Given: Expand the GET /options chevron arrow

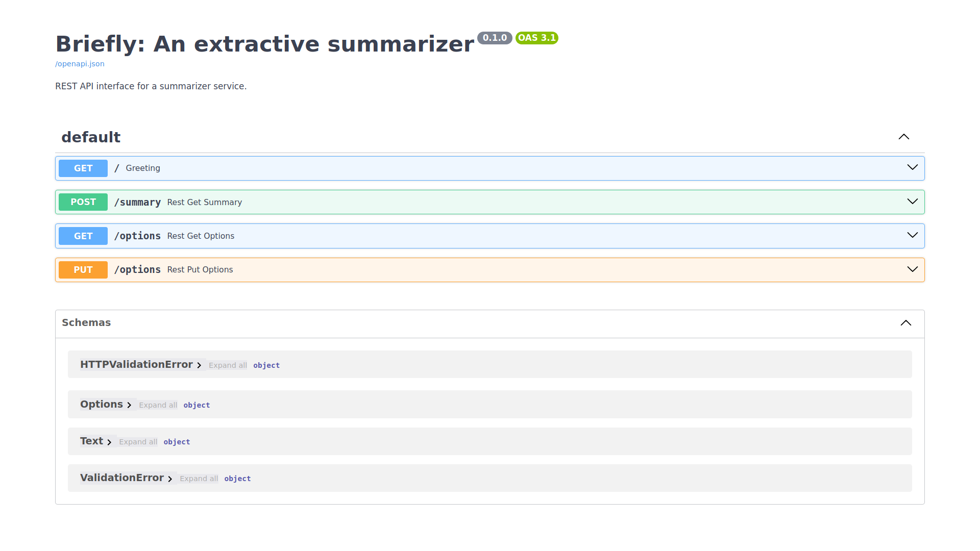Looking at the screenshot, I should pos(913,235).
